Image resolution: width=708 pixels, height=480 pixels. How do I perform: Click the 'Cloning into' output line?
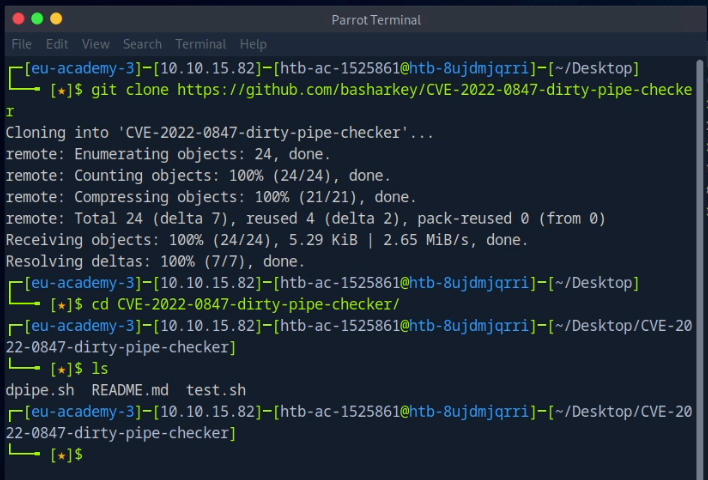[220, 132]
